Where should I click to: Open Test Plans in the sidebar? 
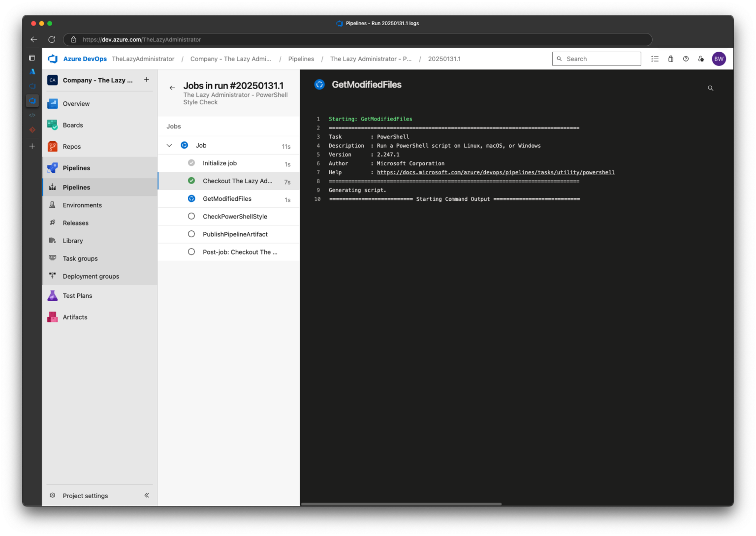(100, 296)
